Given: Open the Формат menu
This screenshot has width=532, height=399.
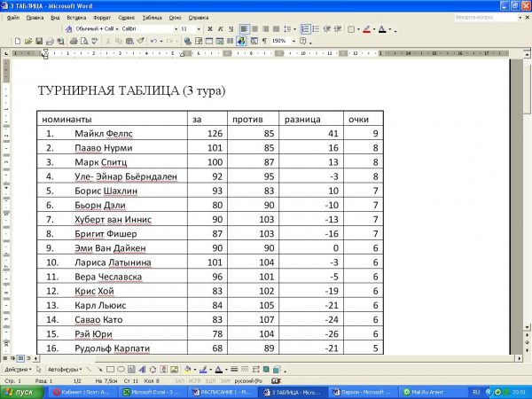Looking at the screenshot, I should click(x=102, y=17).
